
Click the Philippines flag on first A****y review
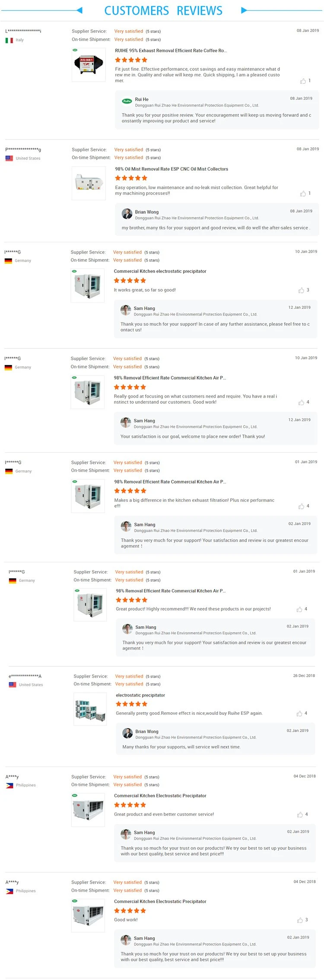pyautogui.click(x=10, y=785)
